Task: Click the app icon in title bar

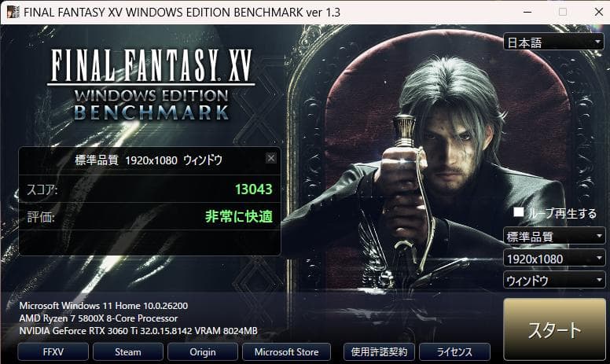Action: pyautogui.click(x=13, y=12)
